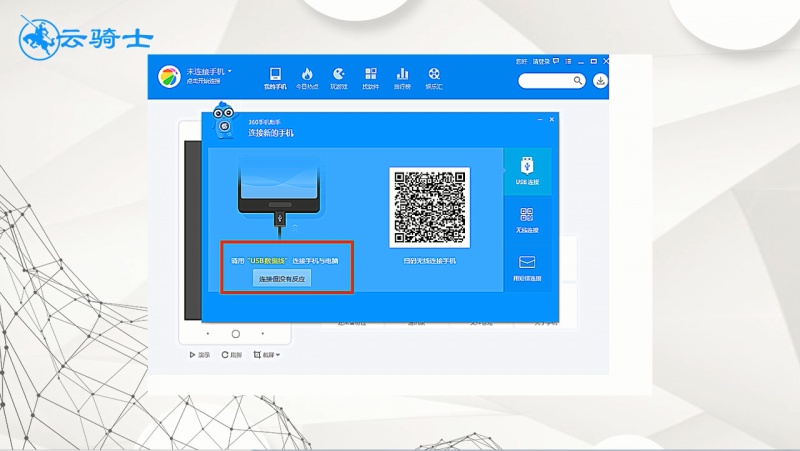Click the blue mascot character in dialog
This screenshot has height=451, width=800.
tap(224, 120)
